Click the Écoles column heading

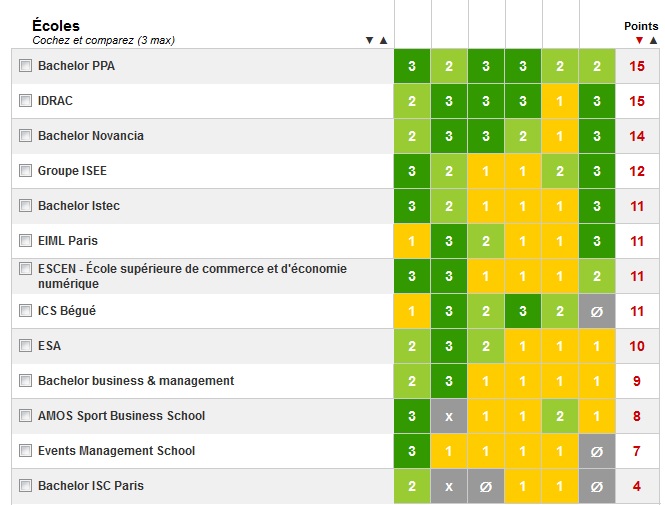pyautogui.click(x=56, y=25)
